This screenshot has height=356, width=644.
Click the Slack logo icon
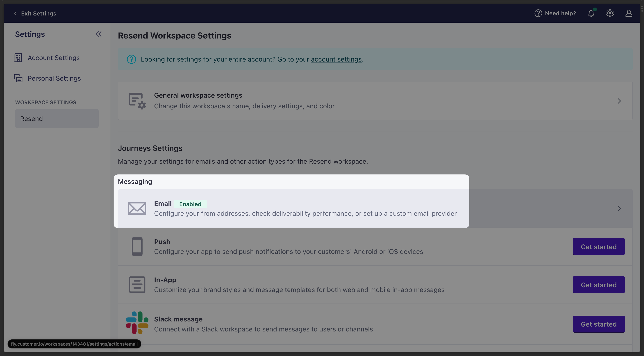137,323
